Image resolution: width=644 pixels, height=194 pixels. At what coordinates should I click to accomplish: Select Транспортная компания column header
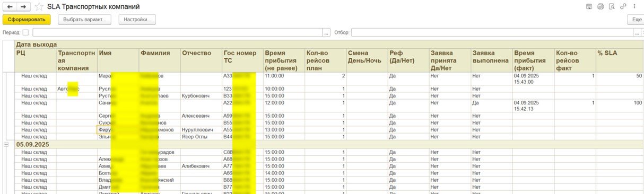(77, 60)
